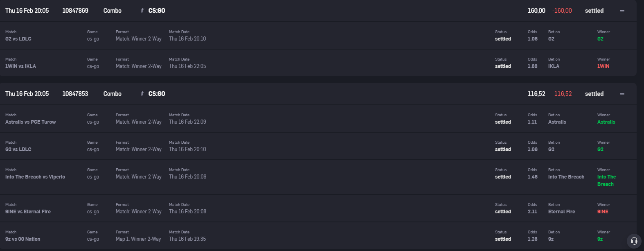The width and height of the screenshot is (644, 251).
Task: Click the red 1WIN winner label
Action: point(603,66)
